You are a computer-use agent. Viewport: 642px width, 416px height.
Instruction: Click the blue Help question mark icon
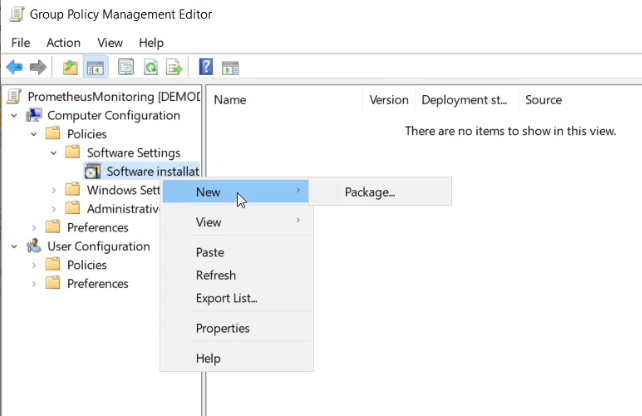(x=206, y=68)
